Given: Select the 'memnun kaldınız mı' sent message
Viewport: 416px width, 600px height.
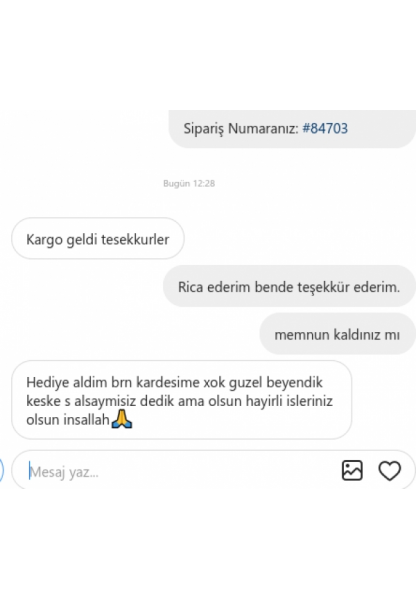Looking at the screenshot, I should pyautogui.click(x=338, y=334).
